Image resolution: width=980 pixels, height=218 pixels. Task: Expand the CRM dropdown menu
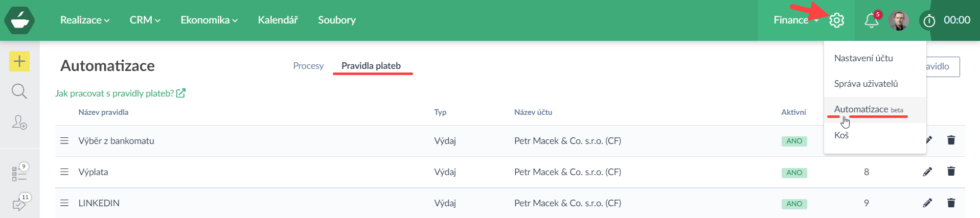click(x=145, y=20)
